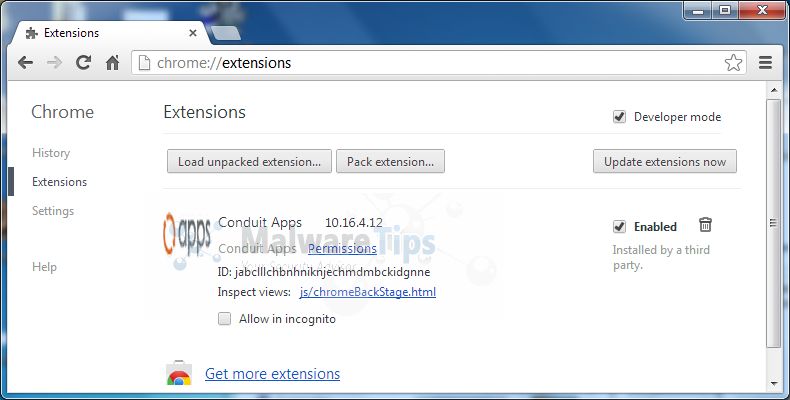Minimize the Chrome window

(698, 10)
